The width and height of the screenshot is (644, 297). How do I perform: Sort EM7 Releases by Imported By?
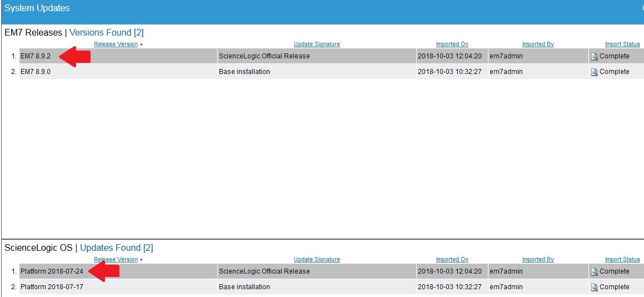538,44
